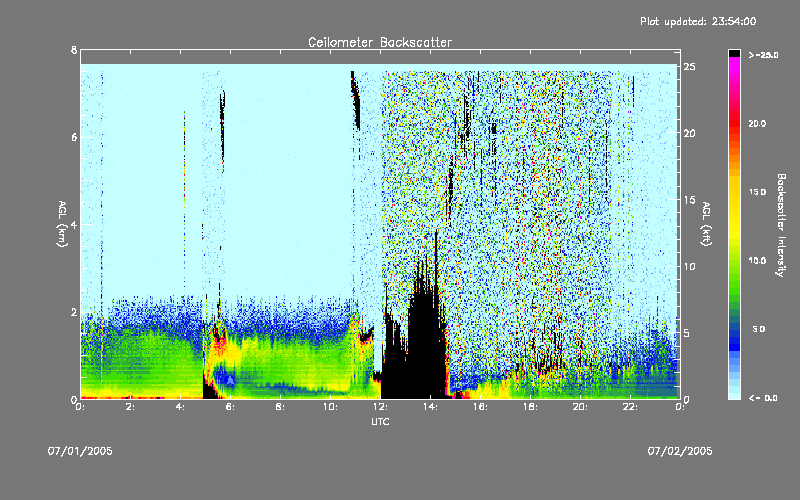The height and width of the screenshot is (500, 800).
Task: Pick the black segment of the colorbar
Action: pyautogui.click(x=734, y=53)
